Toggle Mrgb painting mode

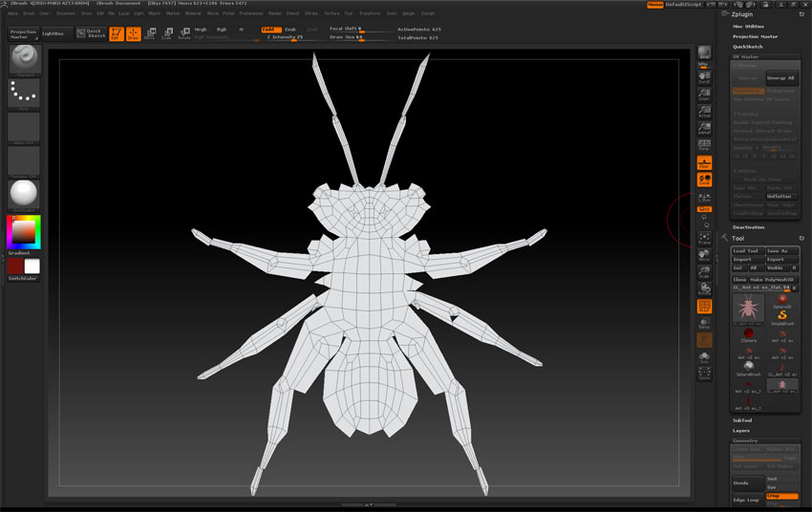(201, 30)
